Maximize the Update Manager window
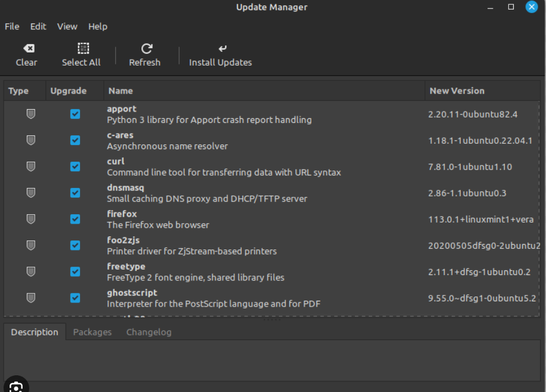This screenshot has height=392, width=546. (x=511, y=7)
